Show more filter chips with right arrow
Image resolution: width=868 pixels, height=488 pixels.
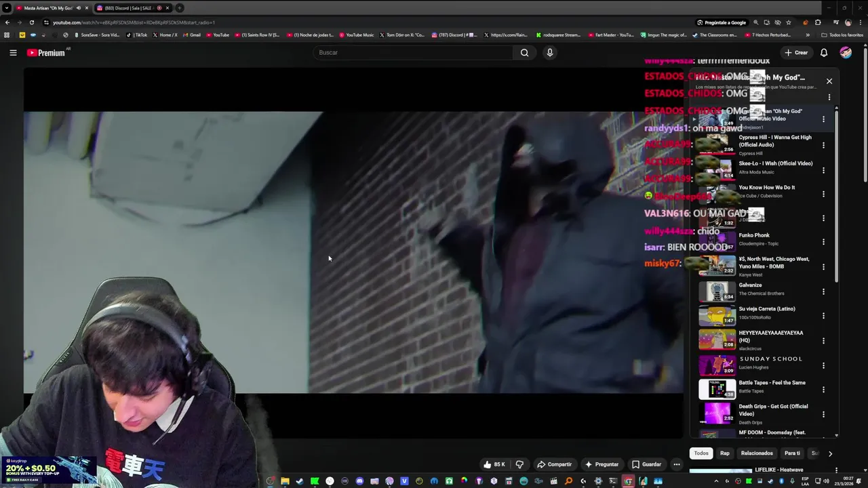(x=830, y=453)
